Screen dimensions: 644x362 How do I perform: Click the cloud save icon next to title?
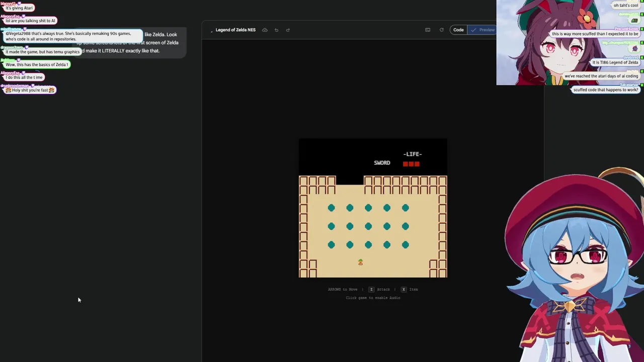point(265,30)
